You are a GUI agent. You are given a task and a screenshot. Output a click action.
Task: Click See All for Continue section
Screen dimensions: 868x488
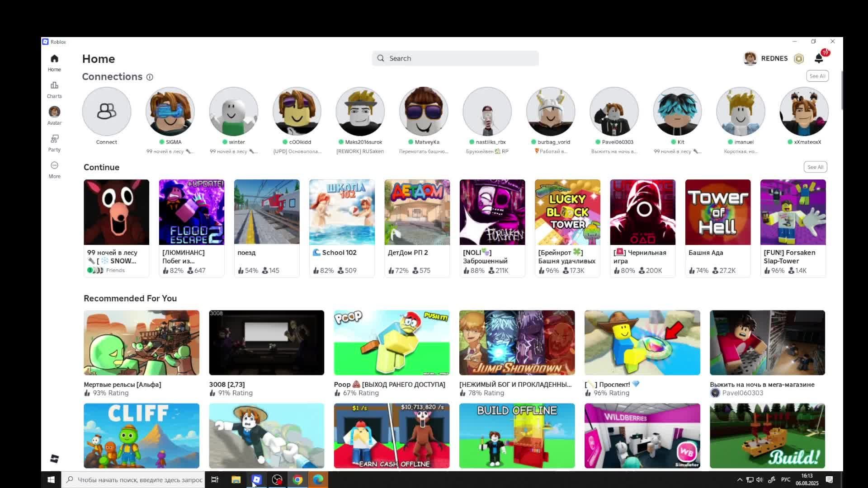point(815,167)
